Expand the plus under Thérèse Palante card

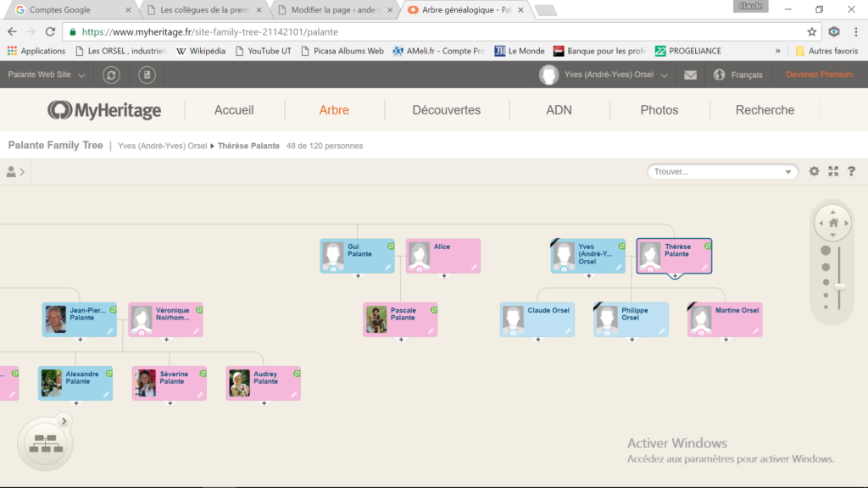click(x=675, y=276)
